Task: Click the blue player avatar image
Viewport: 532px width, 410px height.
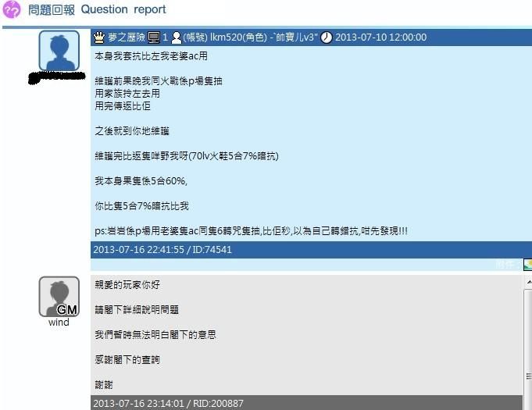Action: point(59,51)
